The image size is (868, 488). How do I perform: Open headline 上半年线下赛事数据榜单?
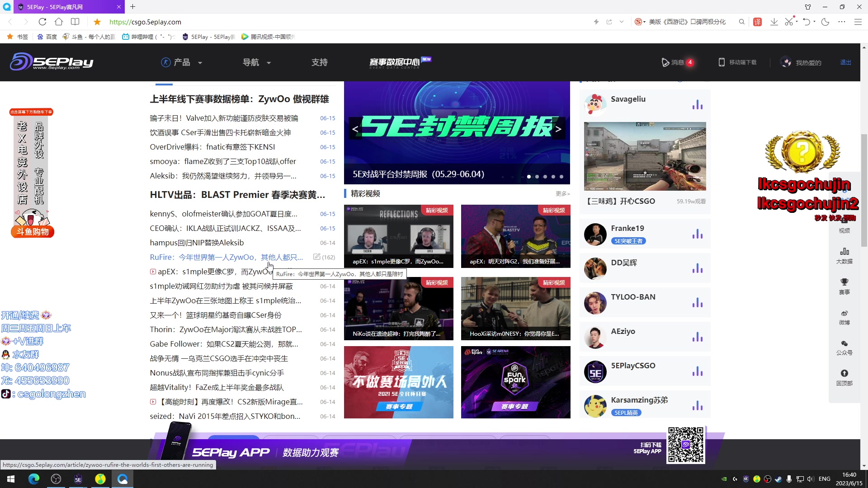coord(240,99)
